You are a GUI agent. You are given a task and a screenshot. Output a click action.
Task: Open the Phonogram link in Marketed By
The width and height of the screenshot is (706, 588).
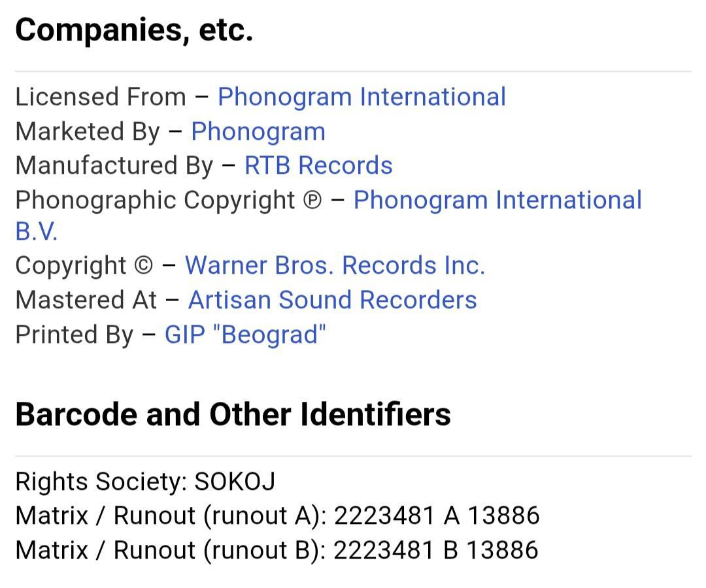pyautogui.click(x=258, y=131)
